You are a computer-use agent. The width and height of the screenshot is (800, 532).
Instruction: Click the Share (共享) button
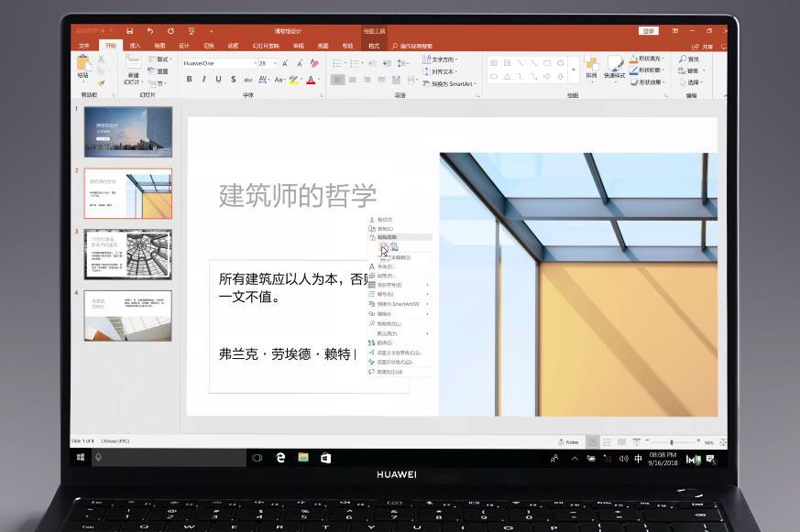[704, 46]
